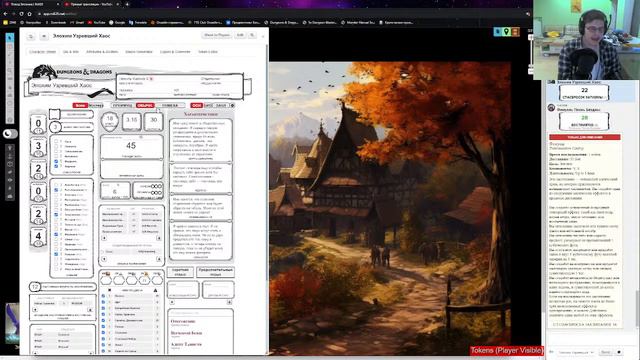Image resolution: width=640 pixels, height=360 pixels.
Task: Click the armor class shield showing 18
Action: point(109,121)
